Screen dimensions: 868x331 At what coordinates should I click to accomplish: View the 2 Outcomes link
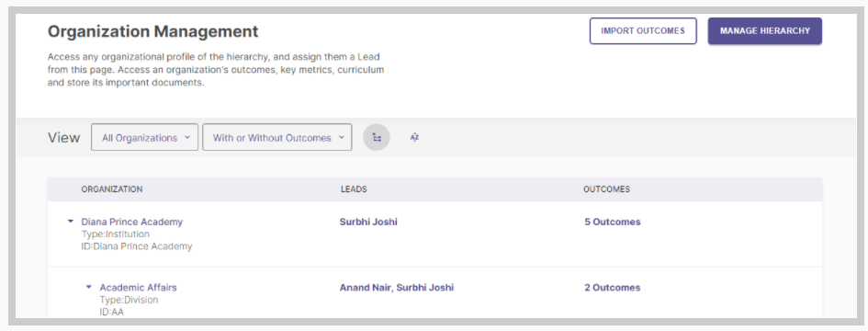[x=613, y=287]
